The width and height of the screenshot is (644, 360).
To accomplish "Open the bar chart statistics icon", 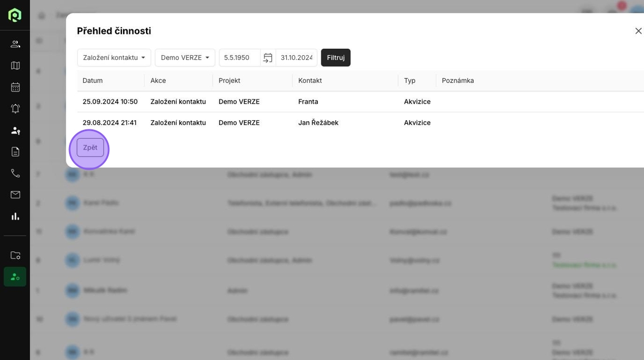I will point(16,216).
